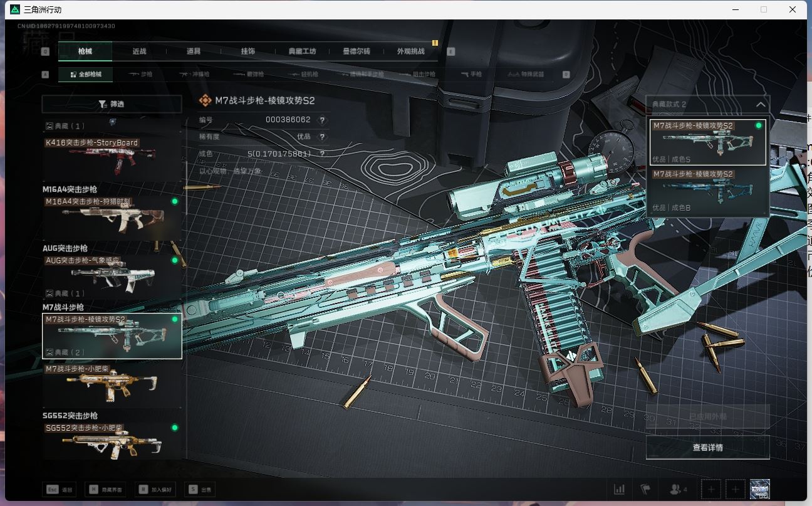Screen dimensions: 812x506
Task: Select the 成色S variant of M7 skin
Action: point(707,142)
